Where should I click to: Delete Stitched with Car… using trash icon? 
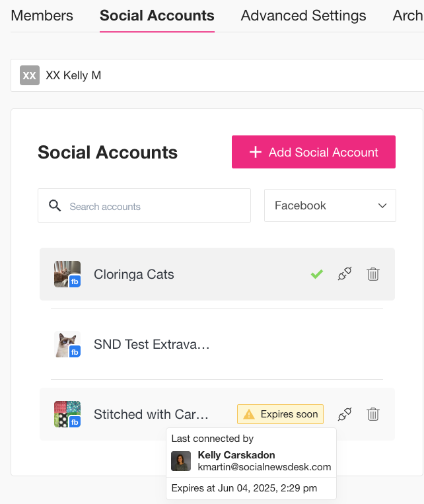click(373, 414)
